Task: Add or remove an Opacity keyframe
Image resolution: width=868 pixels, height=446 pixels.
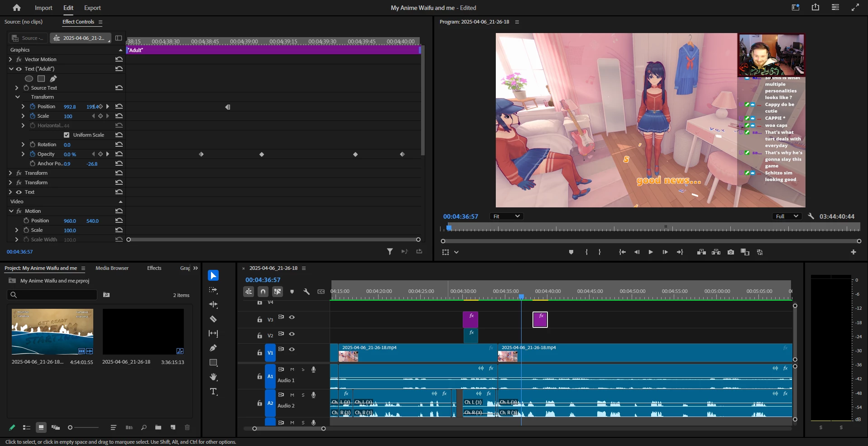Action: point(101,154)
